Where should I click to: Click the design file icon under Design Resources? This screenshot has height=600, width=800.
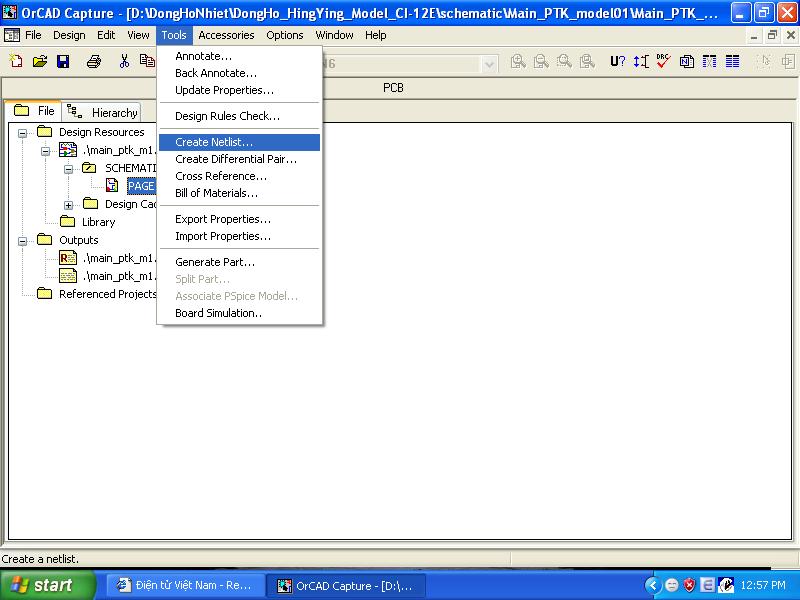click(x=68, y=150)
